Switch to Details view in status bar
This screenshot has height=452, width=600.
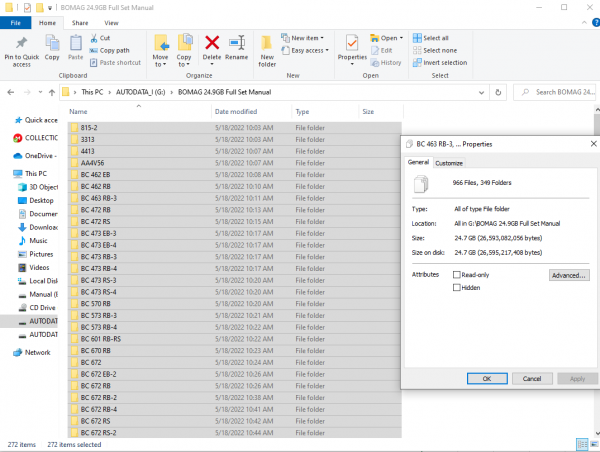(582, 444)
